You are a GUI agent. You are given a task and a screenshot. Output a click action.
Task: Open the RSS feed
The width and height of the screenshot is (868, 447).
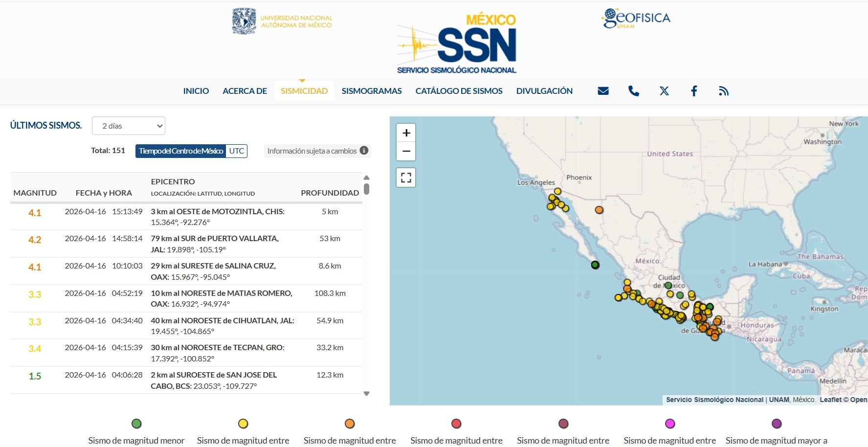724,90
